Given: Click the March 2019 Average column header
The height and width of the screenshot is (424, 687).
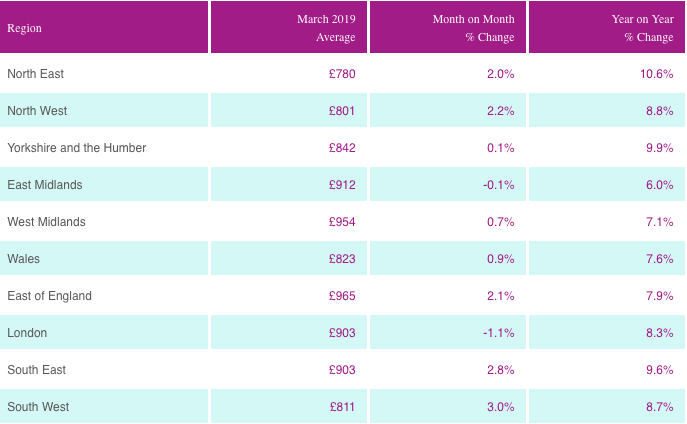Looking at the screenshot, I should click(326, 28).
